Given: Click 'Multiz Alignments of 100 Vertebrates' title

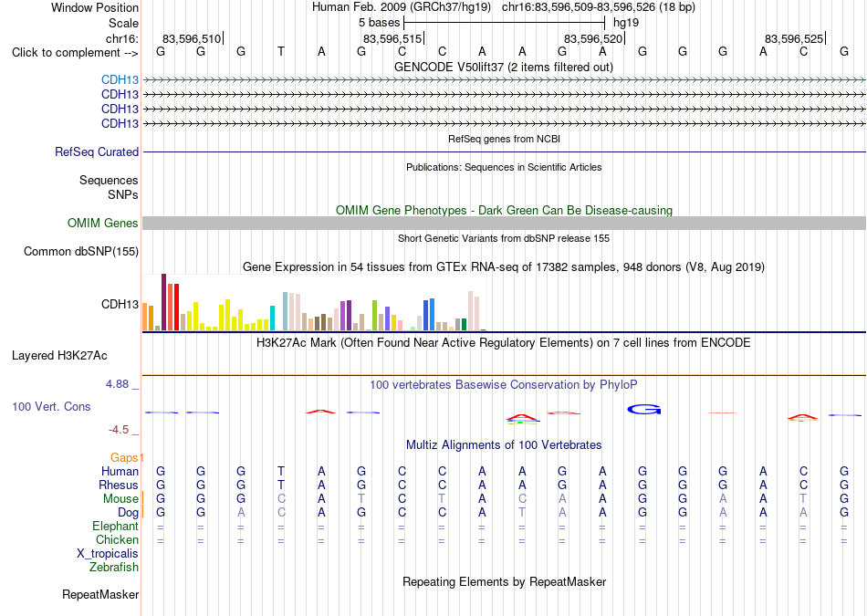Looking at the screenshot, I should pyautogui.click(x=504, y=445).
